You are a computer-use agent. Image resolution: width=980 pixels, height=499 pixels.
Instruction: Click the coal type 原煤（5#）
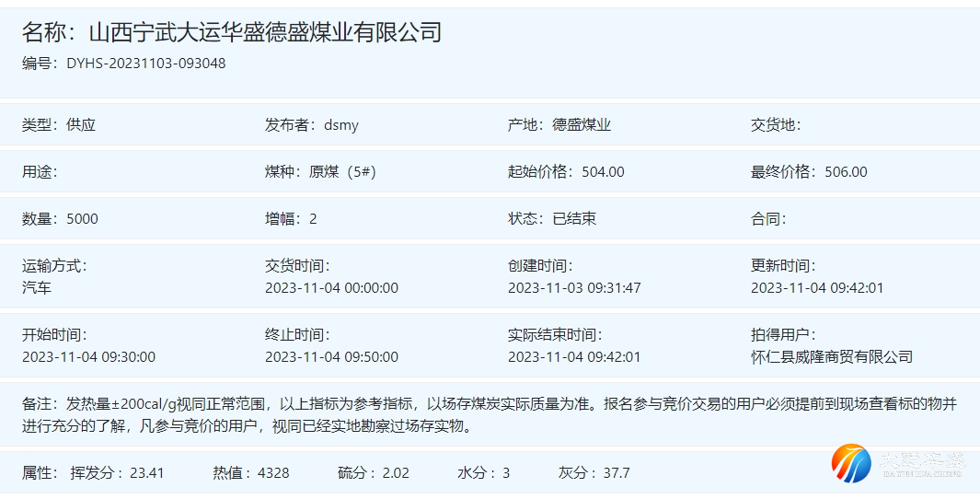click(342, 171)
